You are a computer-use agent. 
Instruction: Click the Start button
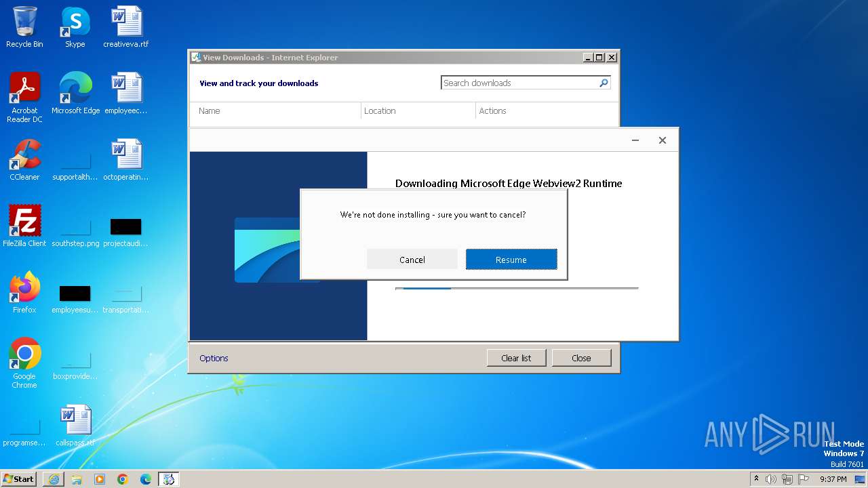point(19,479)
